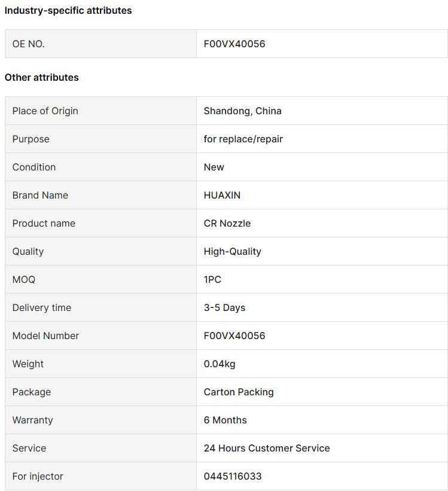Click the High-Quality value text
The image size is (448, 491).
point(232,251)
